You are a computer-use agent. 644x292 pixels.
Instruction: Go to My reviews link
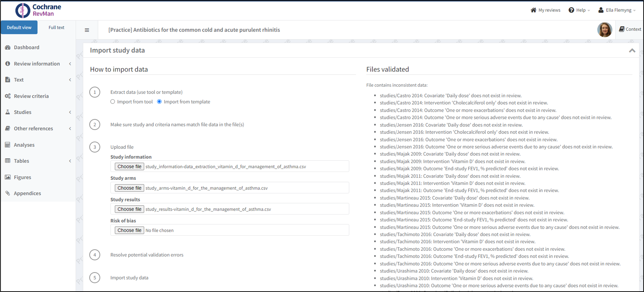click(545, 10)
